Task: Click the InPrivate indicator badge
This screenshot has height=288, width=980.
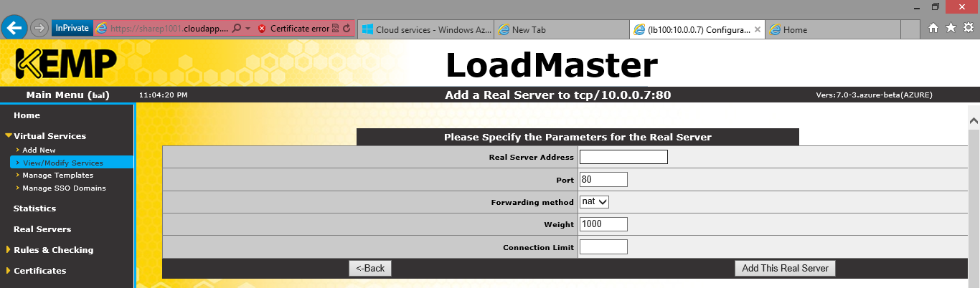Action: (x=72, y=29)
